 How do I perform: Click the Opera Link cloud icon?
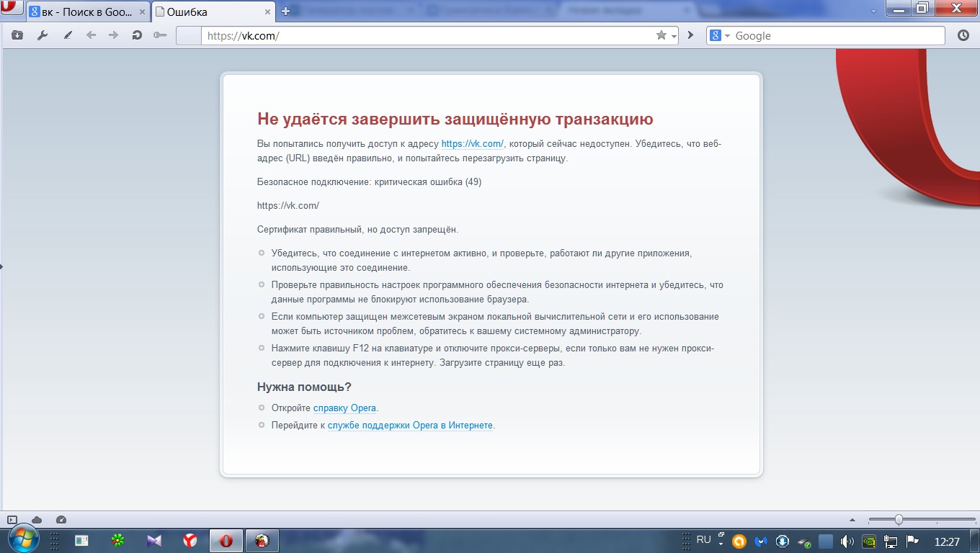[37, 520]
